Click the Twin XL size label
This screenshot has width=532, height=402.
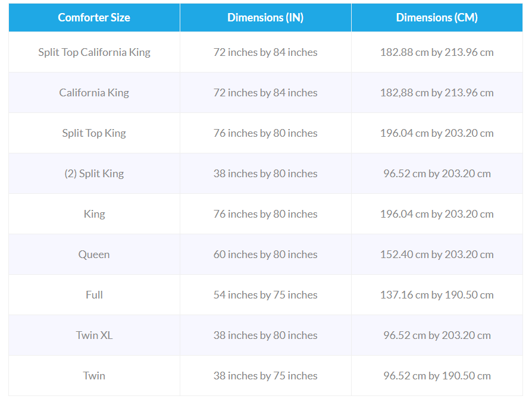[x=94, y=335]
